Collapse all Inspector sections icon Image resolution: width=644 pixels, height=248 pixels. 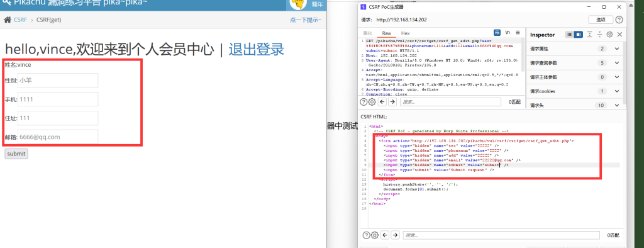tap(599, 35)
